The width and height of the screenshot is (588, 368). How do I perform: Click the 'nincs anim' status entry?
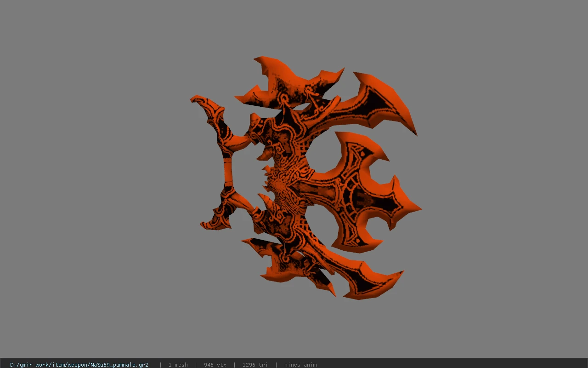point(300,365)
